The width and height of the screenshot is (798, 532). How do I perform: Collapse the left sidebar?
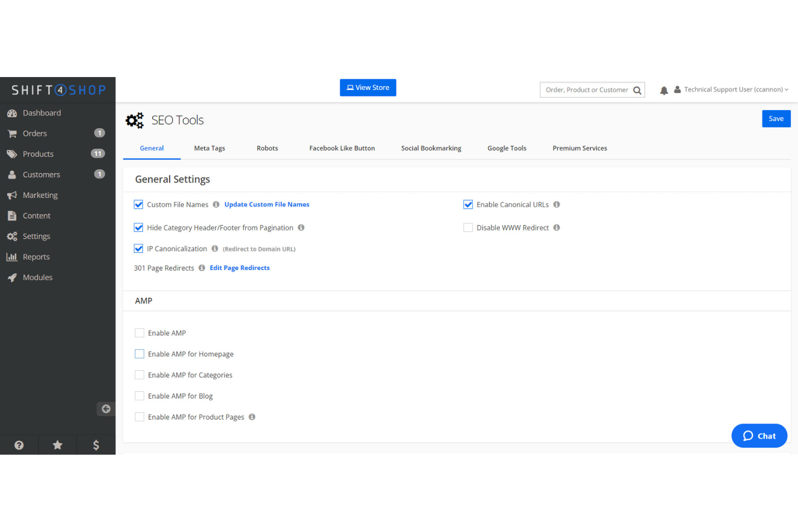tap(106, 409)
